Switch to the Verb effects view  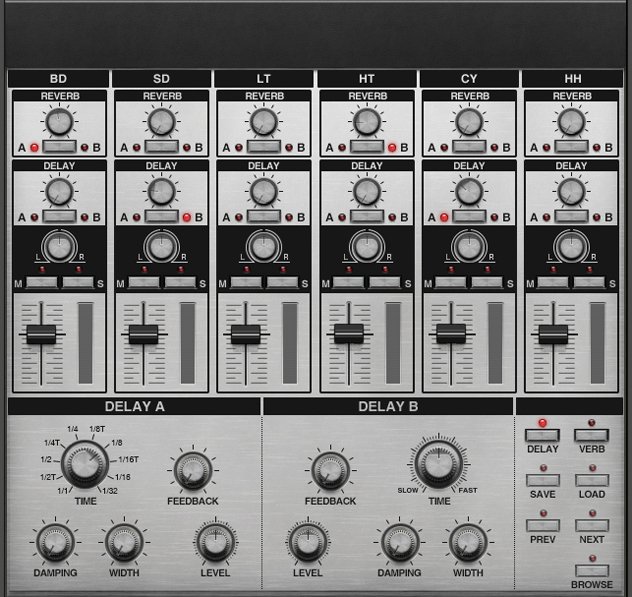click(591, 435)
